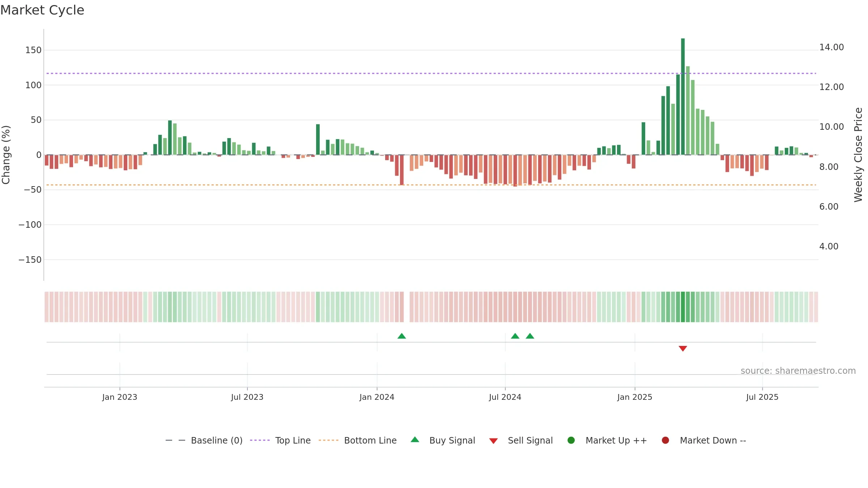Toggle the Market Down -- legend entry
This screenshot has width=868, height=488.
click(704, 440)
